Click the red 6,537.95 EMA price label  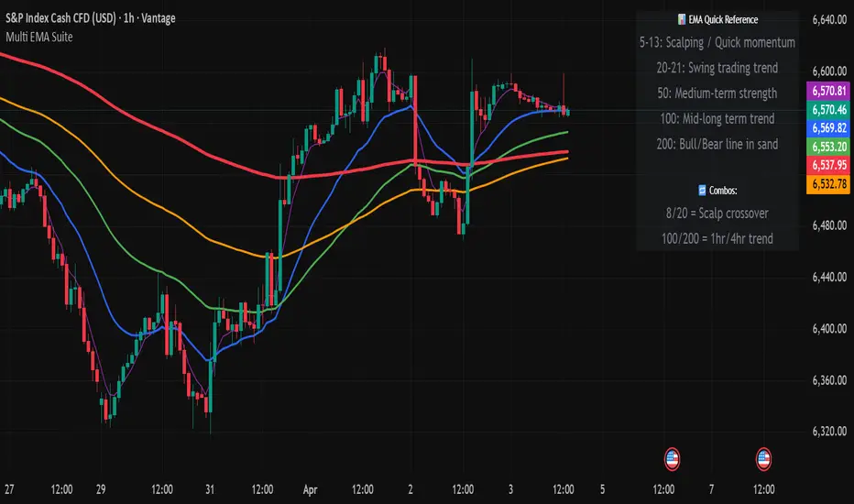point(829,165)
